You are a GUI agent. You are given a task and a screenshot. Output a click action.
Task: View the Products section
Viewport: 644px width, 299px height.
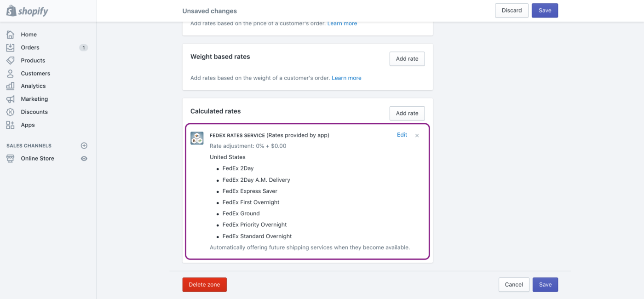click(32, 60)
